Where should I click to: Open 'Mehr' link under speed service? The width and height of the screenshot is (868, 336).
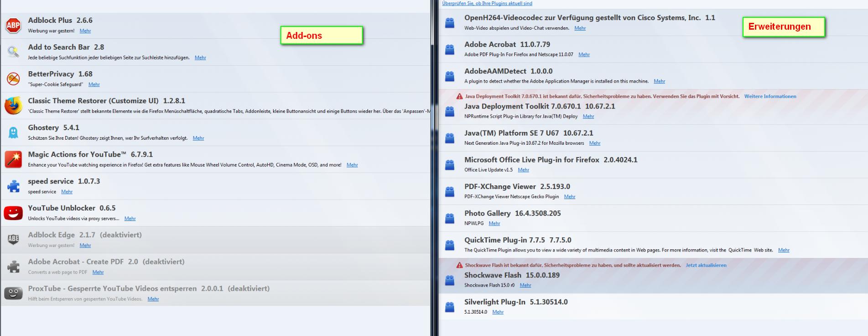pos(67,192)
